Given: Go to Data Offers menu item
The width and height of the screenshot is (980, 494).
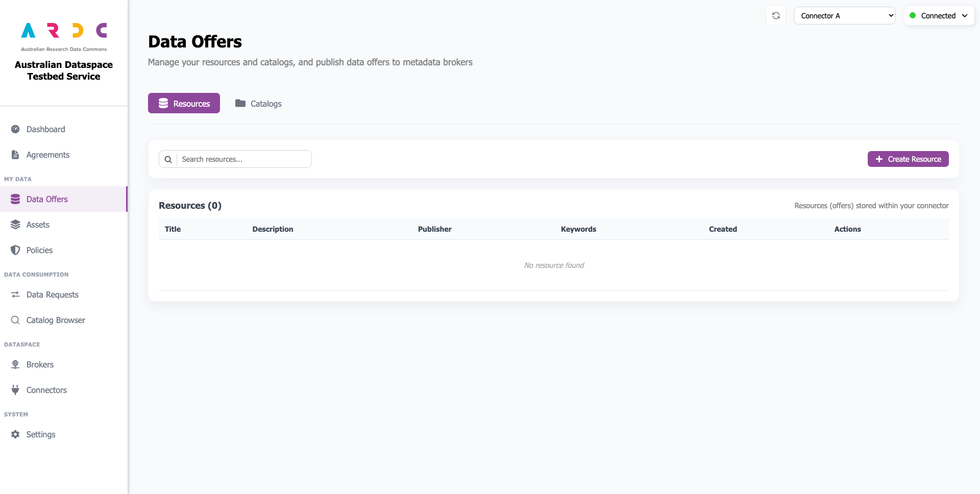Looking at the screenshot, I should tap(64, 199).
